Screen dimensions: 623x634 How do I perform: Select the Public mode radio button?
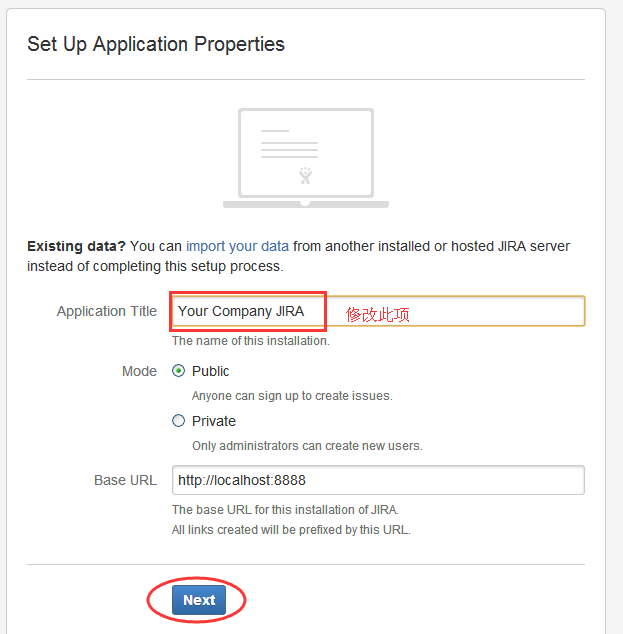click(x=179, y=371)
